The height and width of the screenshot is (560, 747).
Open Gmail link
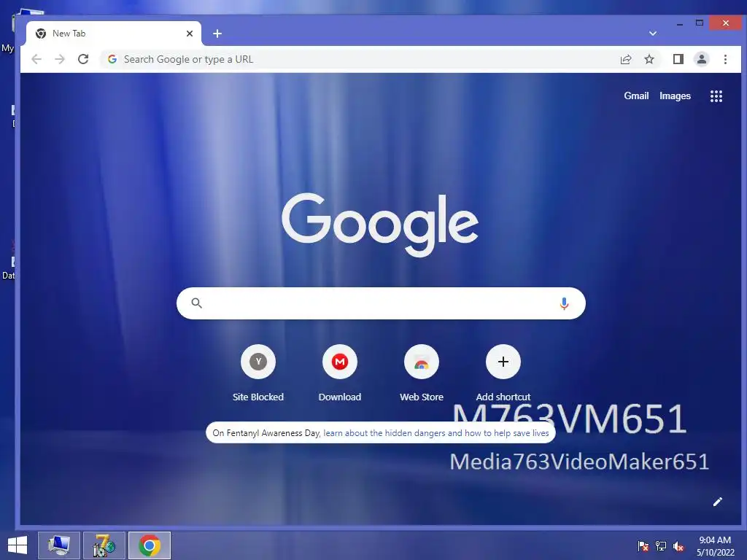[636, 96]
